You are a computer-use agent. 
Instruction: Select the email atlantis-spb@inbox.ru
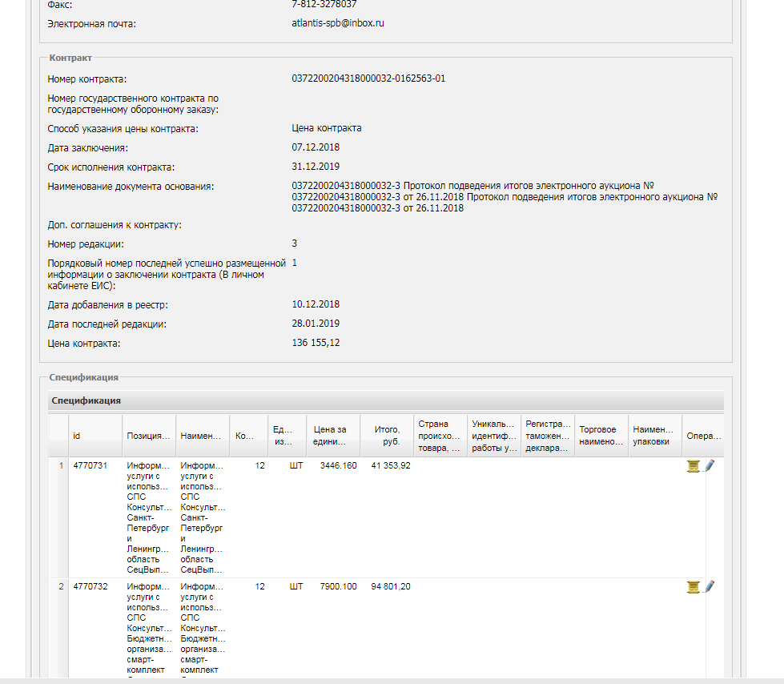pyautogui.click(x=338, y=23)
